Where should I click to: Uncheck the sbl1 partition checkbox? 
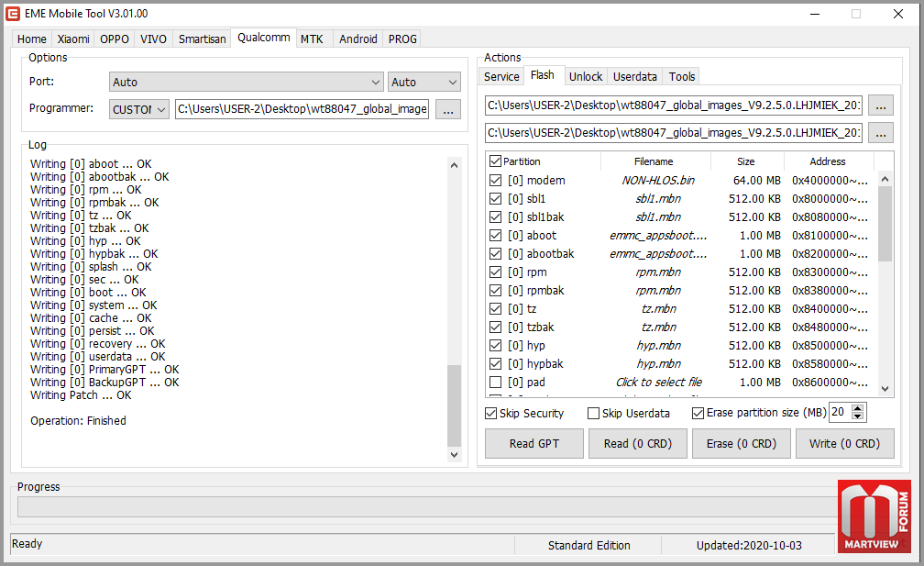496,199
